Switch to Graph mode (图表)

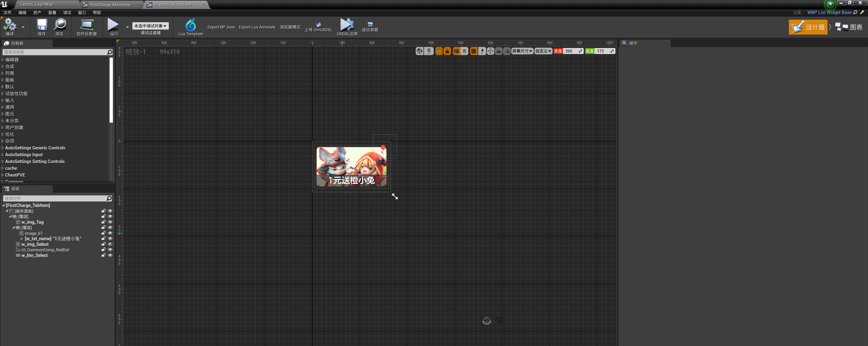click(x=849, y=27)
